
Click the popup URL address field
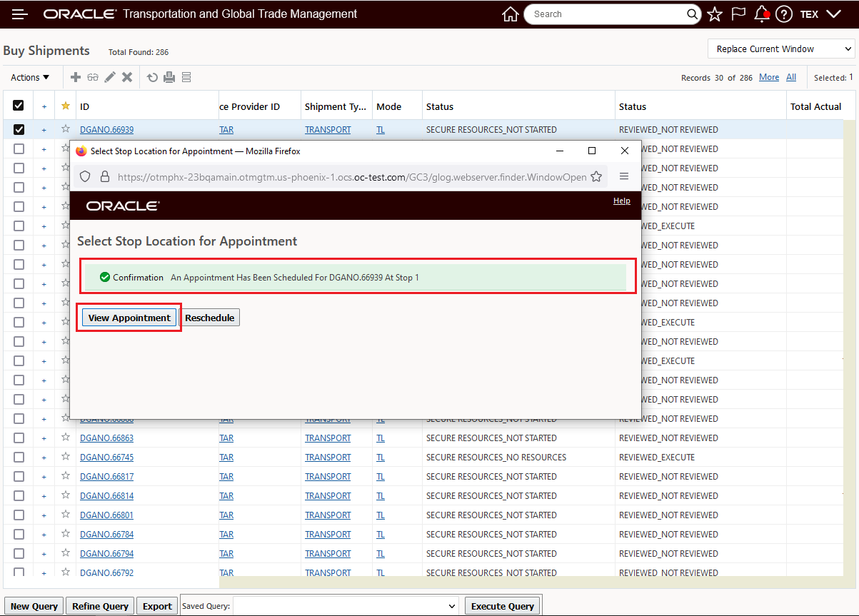(x=352, y=176)
